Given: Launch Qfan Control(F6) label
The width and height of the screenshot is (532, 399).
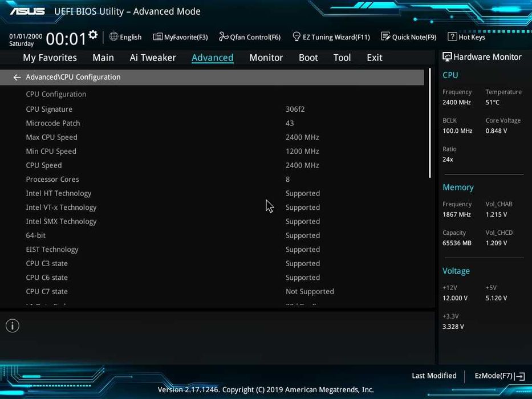Looking at the screenshot, I should 255,37.
